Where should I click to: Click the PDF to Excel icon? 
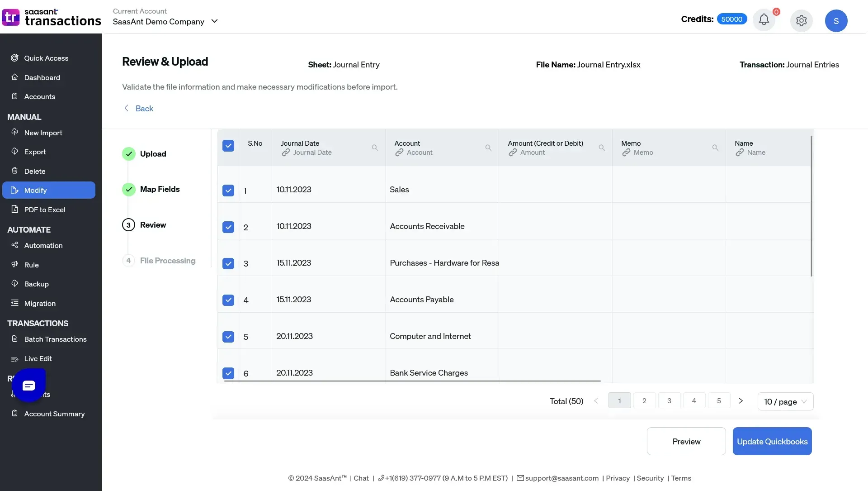(14, 209)
